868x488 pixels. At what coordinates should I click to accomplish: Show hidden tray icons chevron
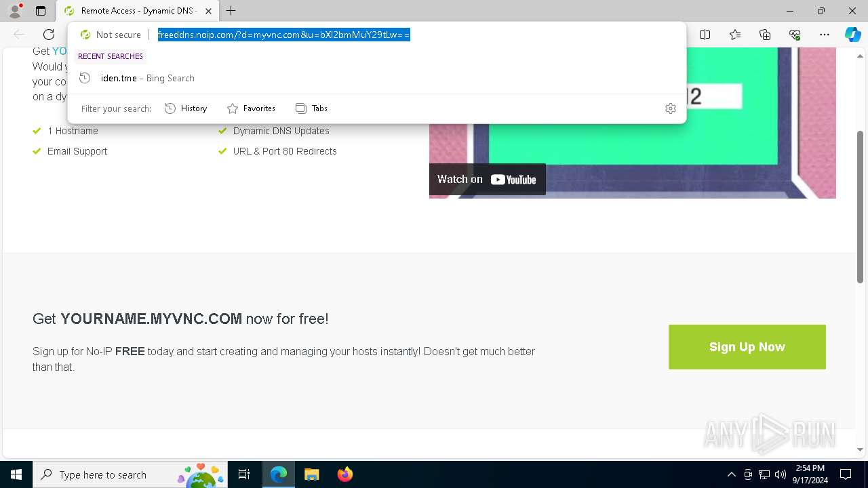731,474
